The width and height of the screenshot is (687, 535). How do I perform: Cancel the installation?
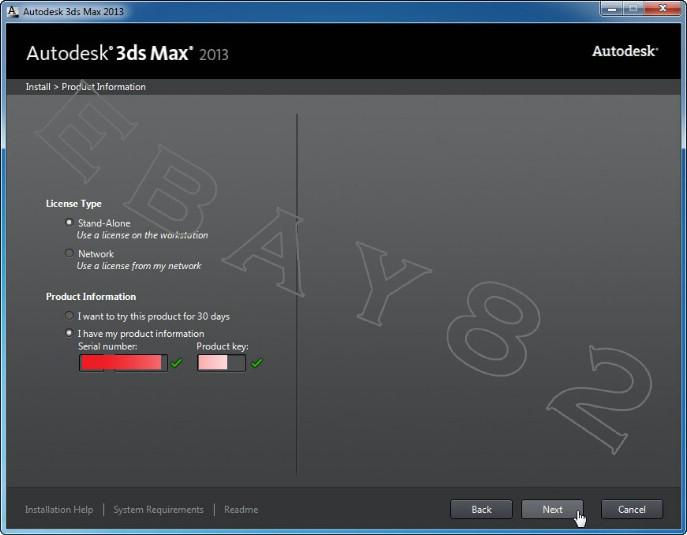[632, 509]
